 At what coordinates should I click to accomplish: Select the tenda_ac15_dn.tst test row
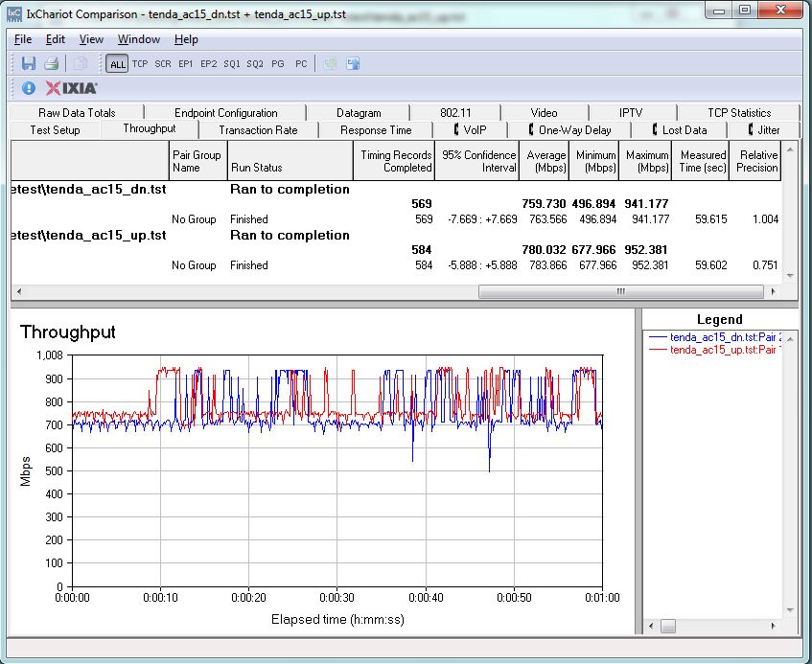[396, 190]
